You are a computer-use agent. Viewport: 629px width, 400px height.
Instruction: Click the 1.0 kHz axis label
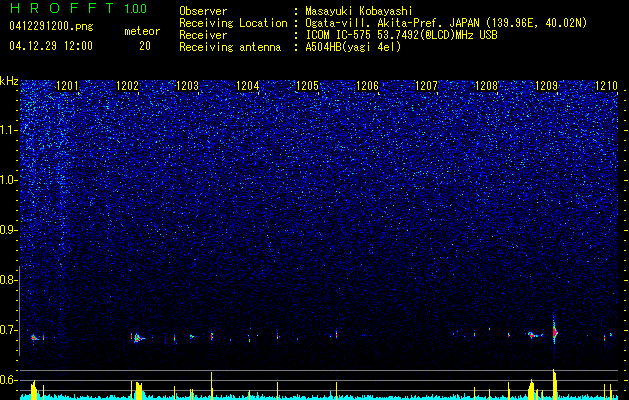[x=7, y=180]
